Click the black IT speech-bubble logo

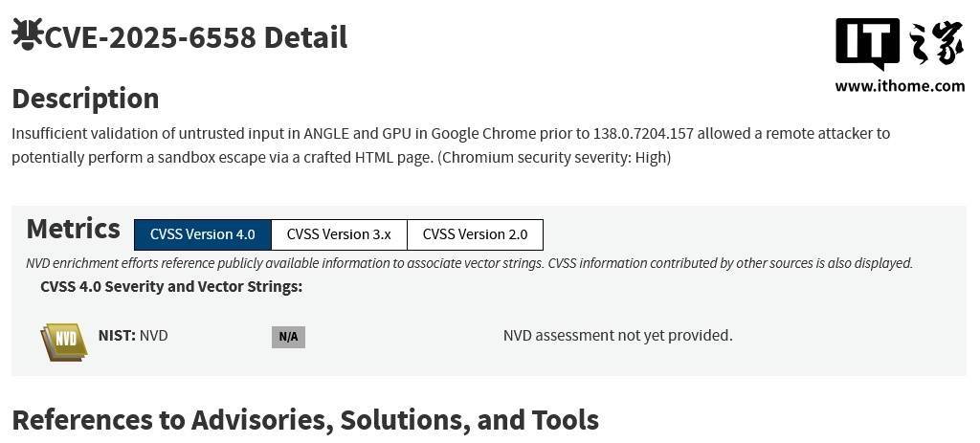pyautogui.click(x=867, y=43)
